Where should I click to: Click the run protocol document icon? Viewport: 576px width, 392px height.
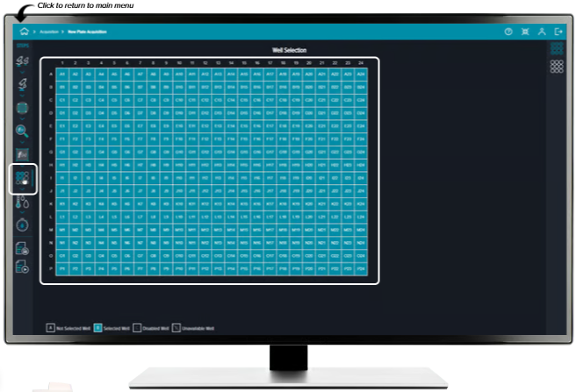[23, 267]
